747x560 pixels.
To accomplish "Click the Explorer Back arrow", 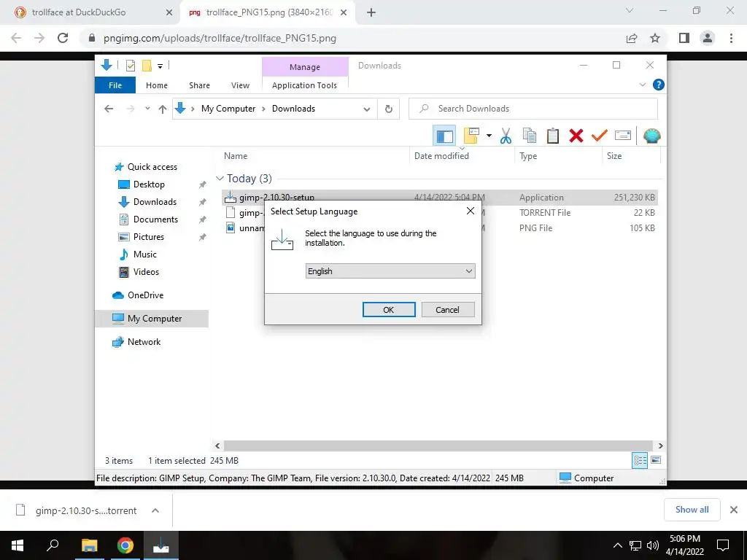I will (109, 109).
